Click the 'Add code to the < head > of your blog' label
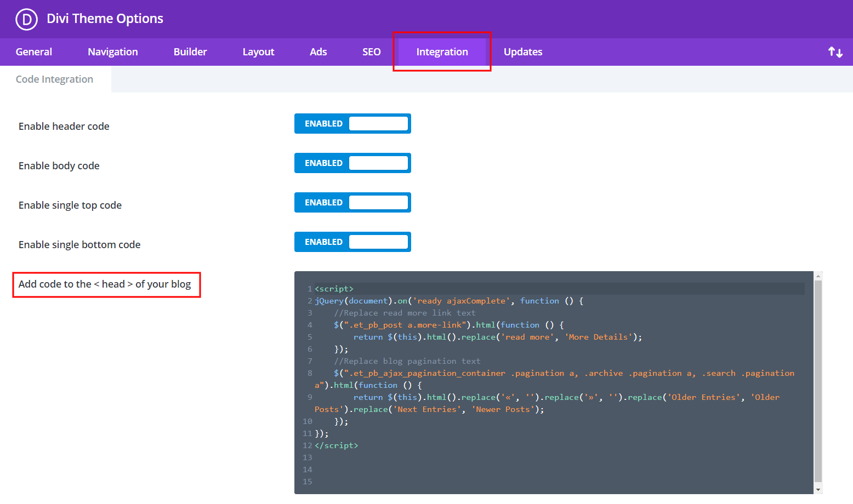 [x=105, y=284]
